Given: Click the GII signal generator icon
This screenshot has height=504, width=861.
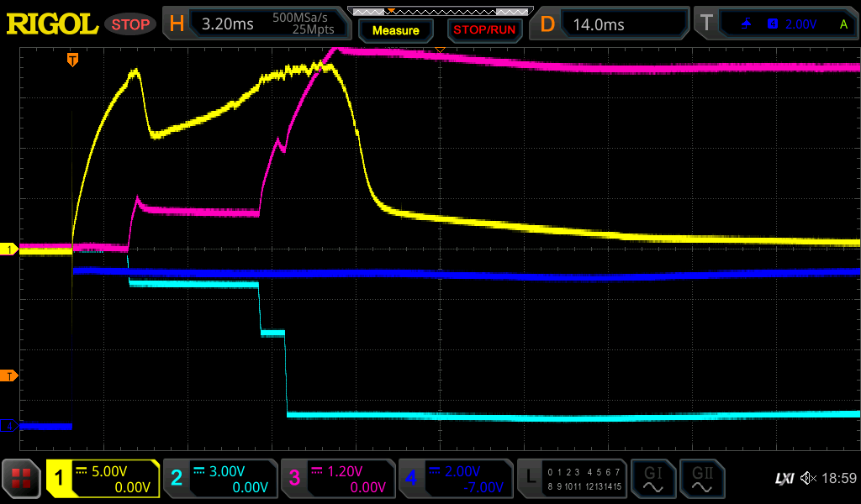Looking at the screenshot, I should 700,479.
